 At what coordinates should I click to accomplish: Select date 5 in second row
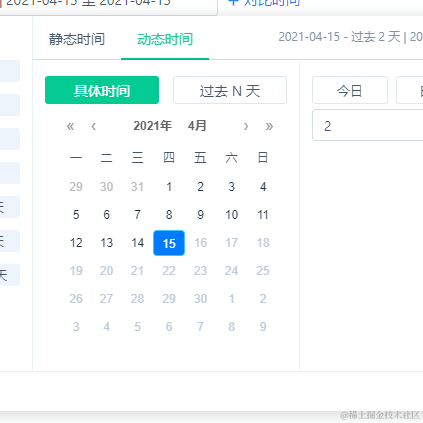(x=76, y=215)
